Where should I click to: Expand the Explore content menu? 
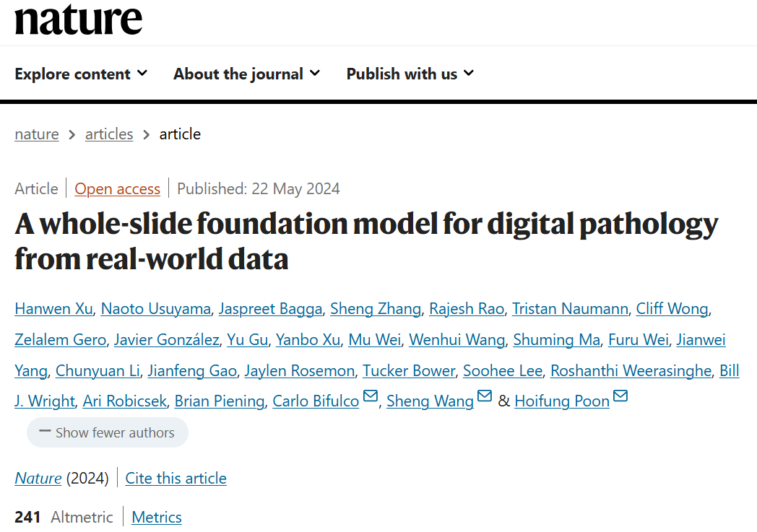81,74
